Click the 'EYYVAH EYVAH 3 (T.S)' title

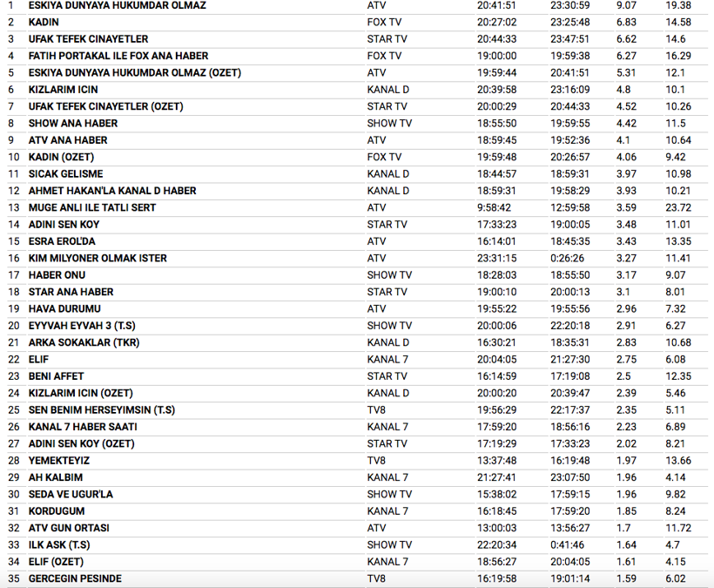[x=82, y=326]
